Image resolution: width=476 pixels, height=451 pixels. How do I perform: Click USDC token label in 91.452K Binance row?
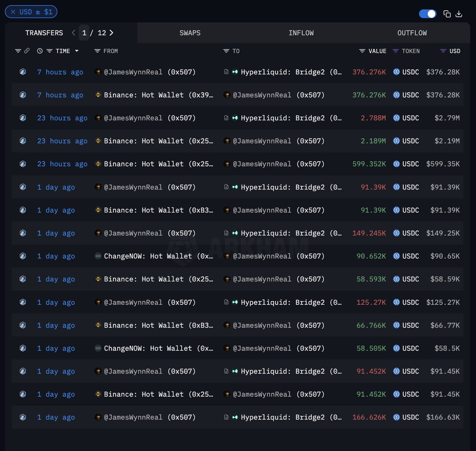(x=411, y=394)
